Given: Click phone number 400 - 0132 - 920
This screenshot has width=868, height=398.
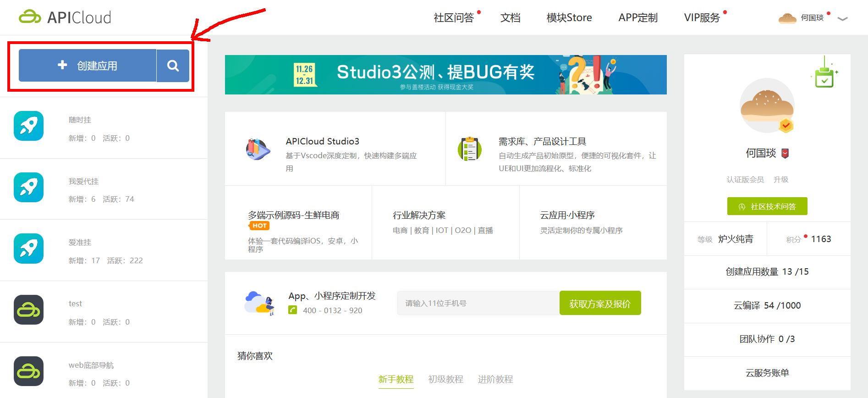Looking at the screenshot, I should 332,310.
